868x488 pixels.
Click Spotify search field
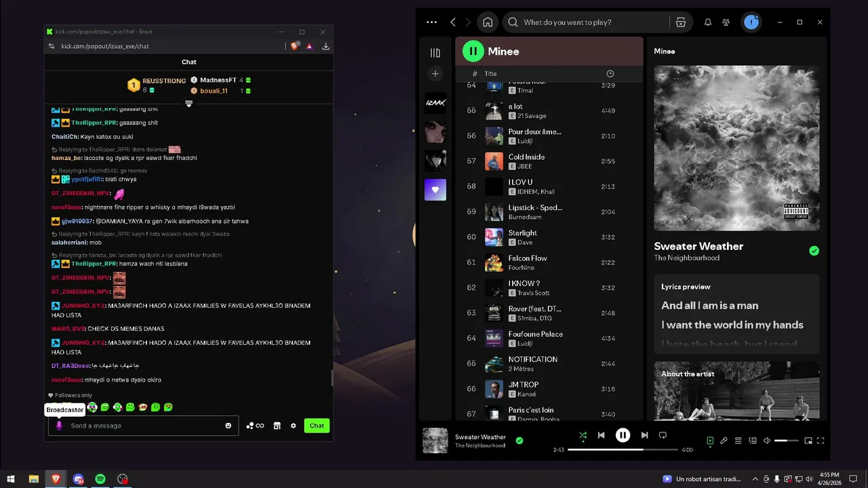(x=588, y=22)
